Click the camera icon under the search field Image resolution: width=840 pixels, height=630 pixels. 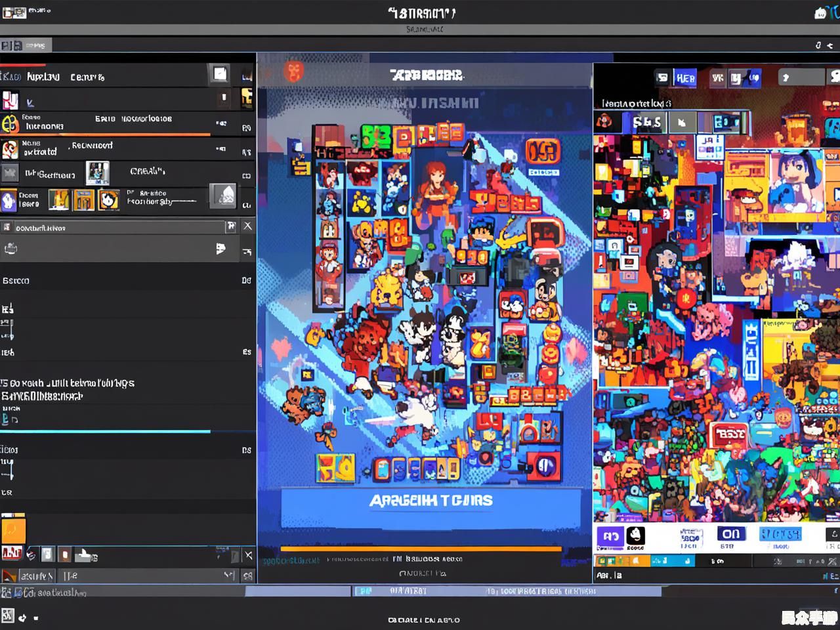pos(10,249)
